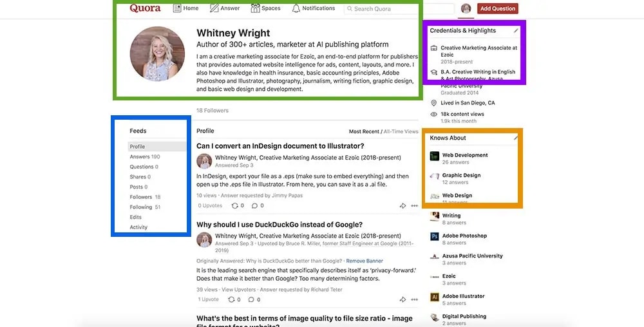Open Bruce R. Miller's profile link
Screen dimensions: 644x327
click(302, 244)
